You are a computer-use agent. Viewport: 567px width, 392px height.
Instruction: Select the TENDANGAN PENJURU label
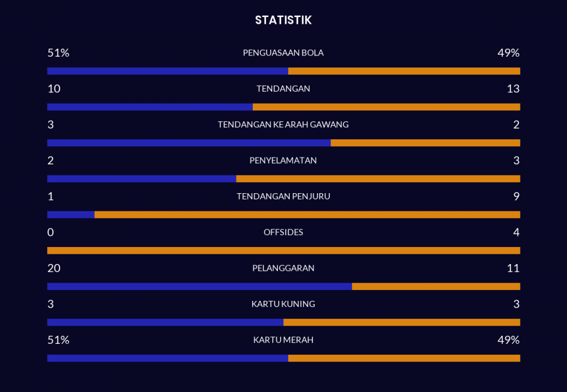click(x=283, y=197)
